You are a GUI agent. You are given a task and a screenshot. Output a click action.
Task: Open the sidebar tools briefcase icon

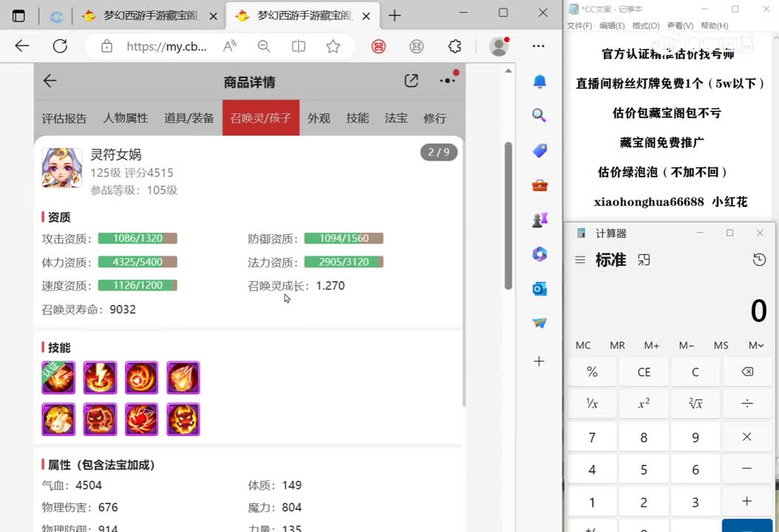pos(540,185)
